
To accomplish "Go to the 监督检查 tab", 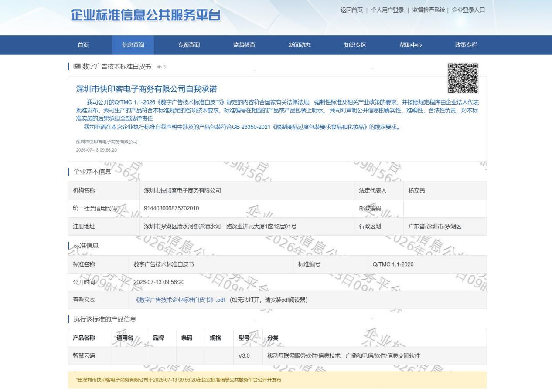I will coord(244,45).
